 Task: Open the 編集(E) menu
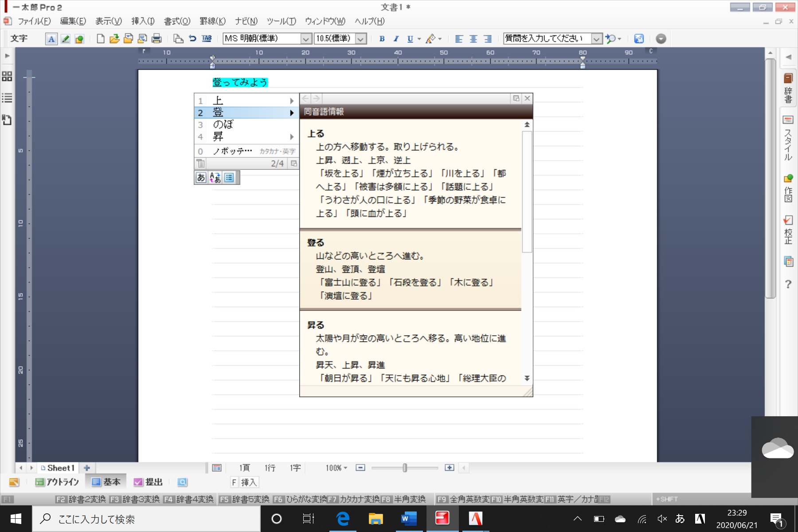click(73, 21)
